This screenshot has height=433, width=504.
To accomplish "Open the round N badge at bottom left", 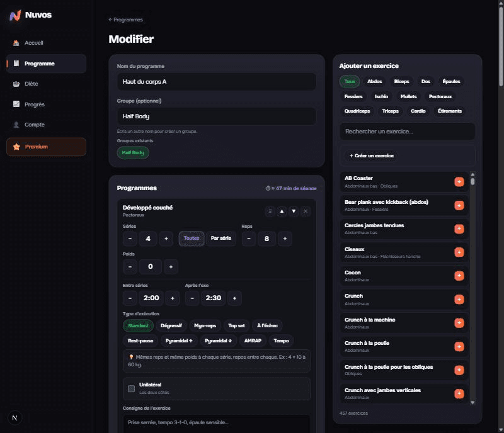I will tap(14, 418).
